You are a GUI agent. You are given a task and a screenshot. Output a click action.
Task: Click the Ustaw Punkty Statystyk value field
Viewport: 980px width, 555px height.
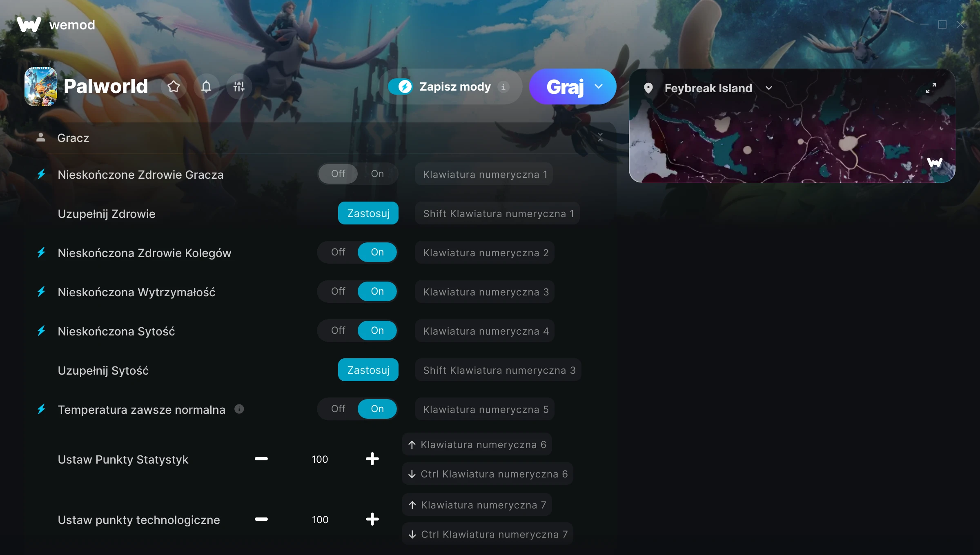(320, 459)
